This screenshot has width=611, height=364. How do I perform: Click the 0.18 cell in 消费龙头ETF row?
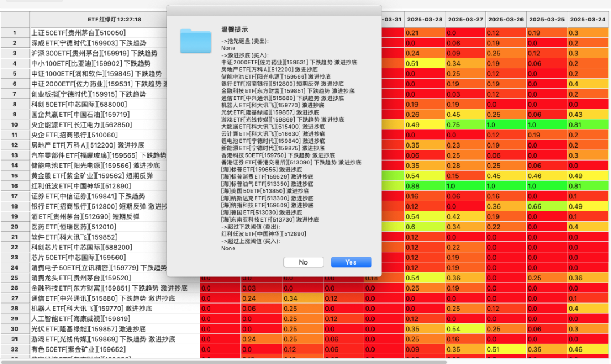coord(384,278)
